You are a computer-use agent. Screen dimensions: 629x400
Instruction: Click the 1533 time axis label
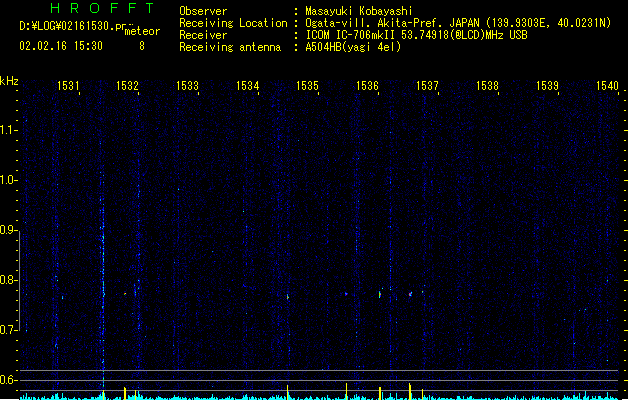coord(187,85)
